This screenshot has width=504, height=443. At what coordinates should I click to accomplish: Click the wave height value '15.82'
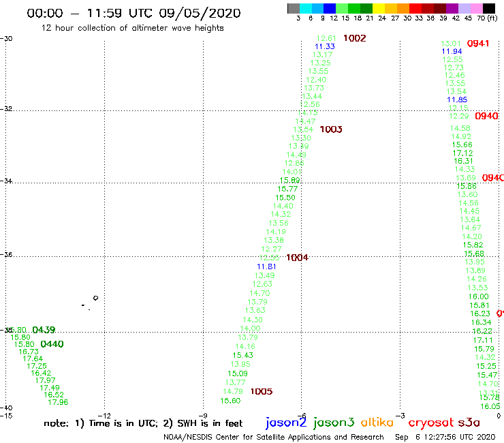(x=473, y=245)
